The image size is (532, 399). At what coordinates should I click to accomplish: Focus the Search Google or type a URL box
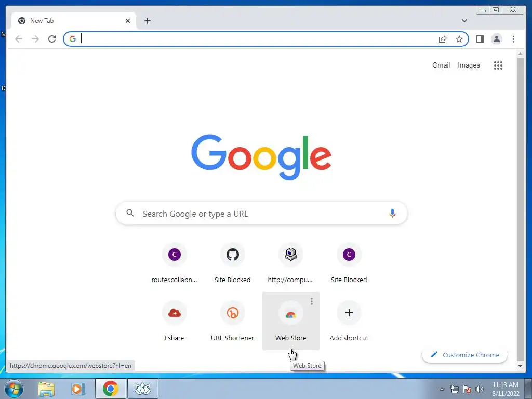click(x=261, y=214)
